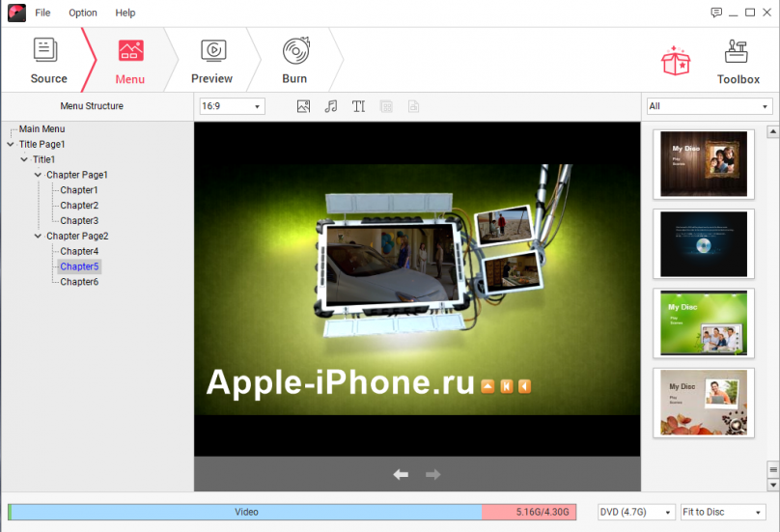
Task: Go to the Preview step tab
Action: point(212,62)
